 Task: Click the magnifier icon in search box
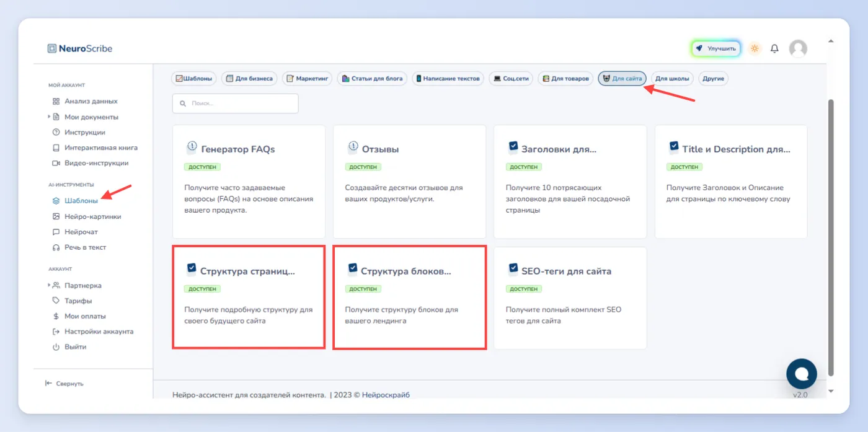click(x=183, y=104)
